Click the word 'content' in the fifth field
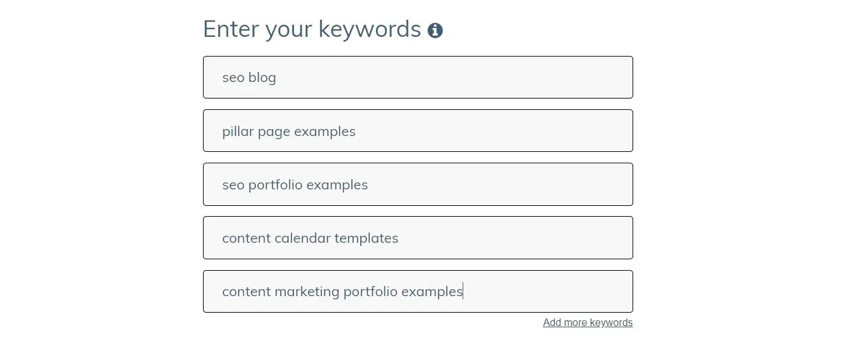Screen dimensions: 868x340 tap(246, 292)
